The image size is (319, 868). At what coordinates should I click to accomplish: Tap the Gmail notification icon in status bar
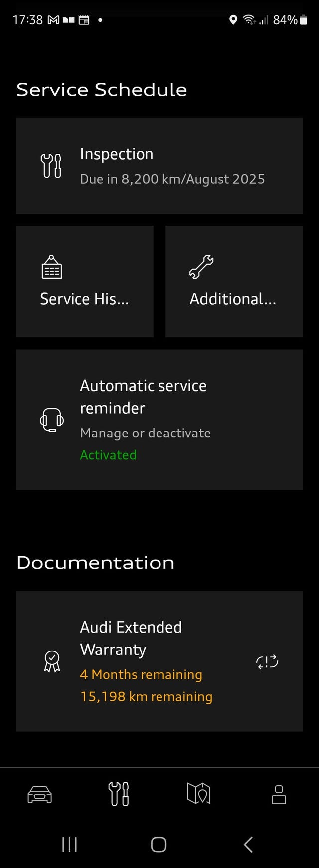[54, 20]
